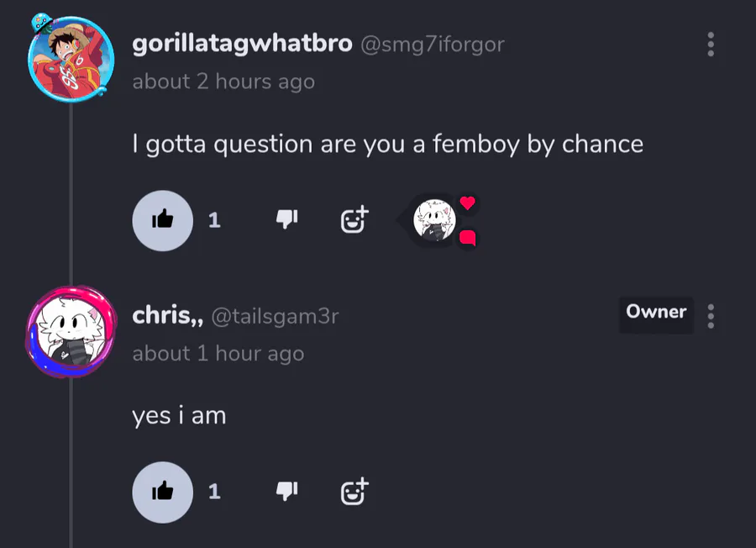Like chris's reply with thumbs up
756x548 pixels.
click(162, 492)
